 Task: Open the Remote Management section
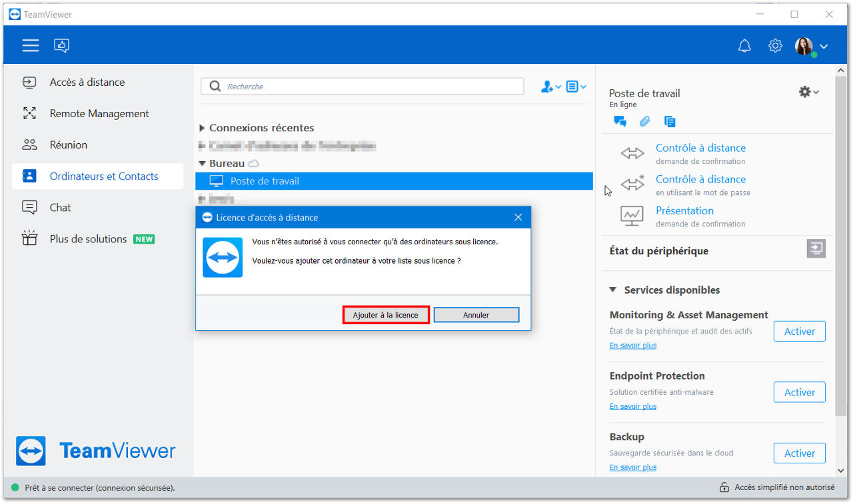click(x=97, y=114)
